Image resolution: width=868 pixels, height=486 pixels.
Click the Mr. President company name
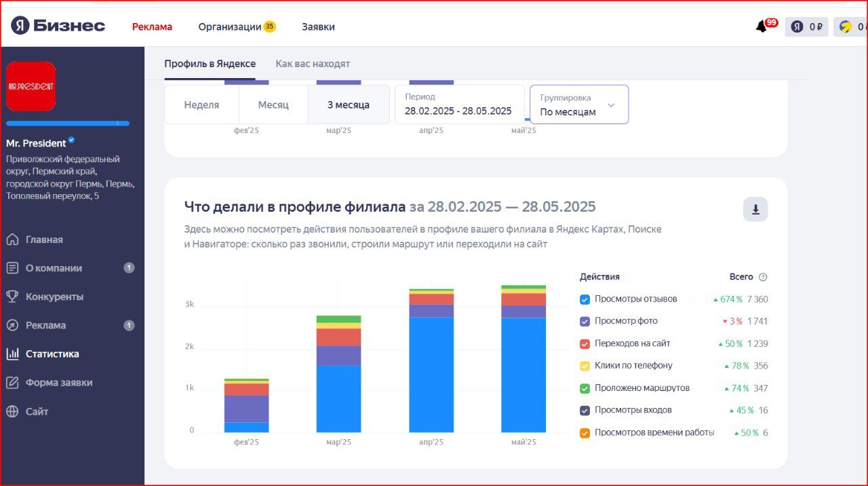(36, 143)
